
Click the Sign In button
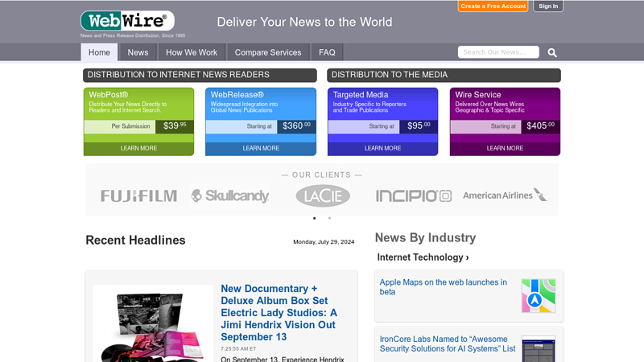point(548,6)
